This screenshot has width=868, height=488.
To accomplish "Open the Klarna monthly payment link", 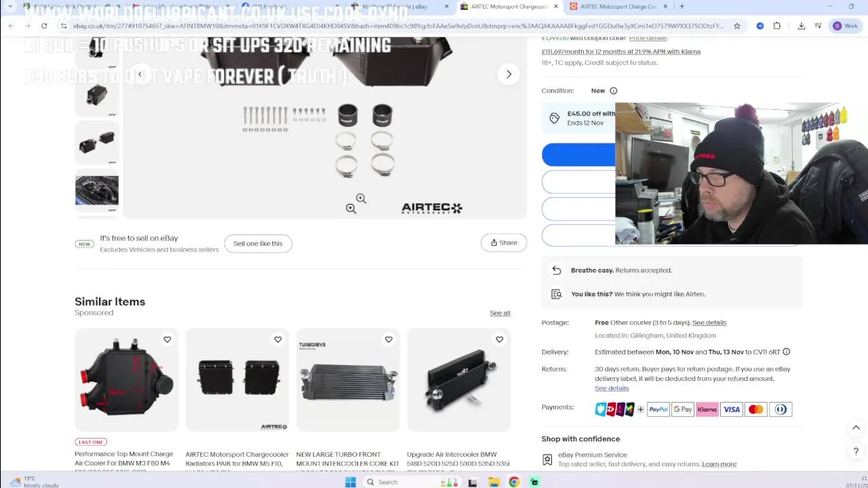I will [621, 52].
